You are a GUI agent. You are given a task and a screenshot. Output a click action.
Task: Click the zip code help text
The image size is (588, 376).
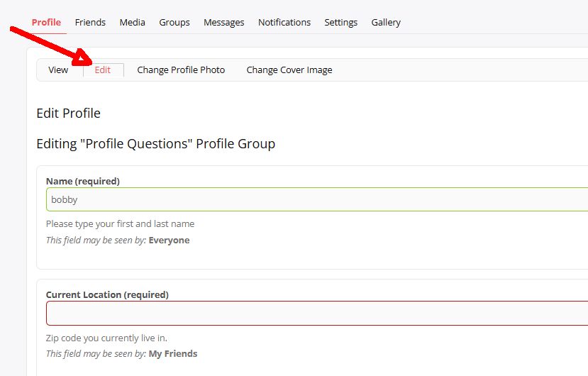(x=106, y=338)
